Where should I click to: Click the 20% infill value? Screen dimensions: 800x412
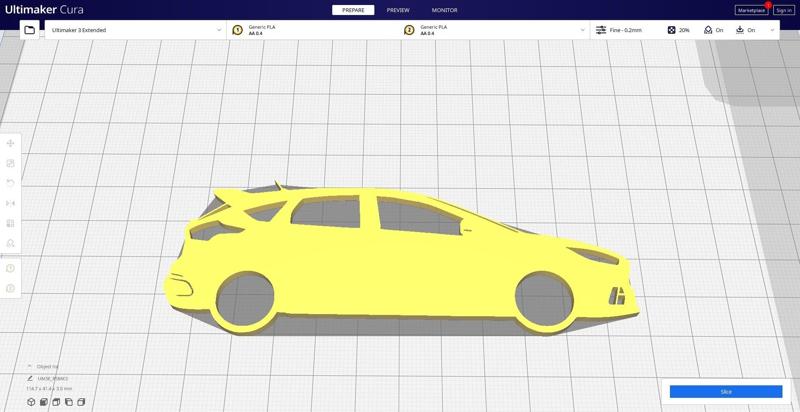pyautogui.click(x=684, y=31)
